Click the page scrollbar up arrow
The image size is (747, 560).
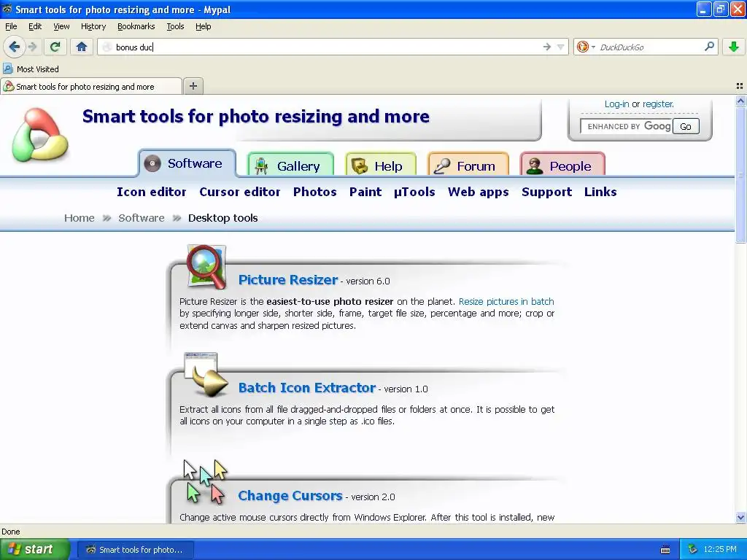pos(740,101)
